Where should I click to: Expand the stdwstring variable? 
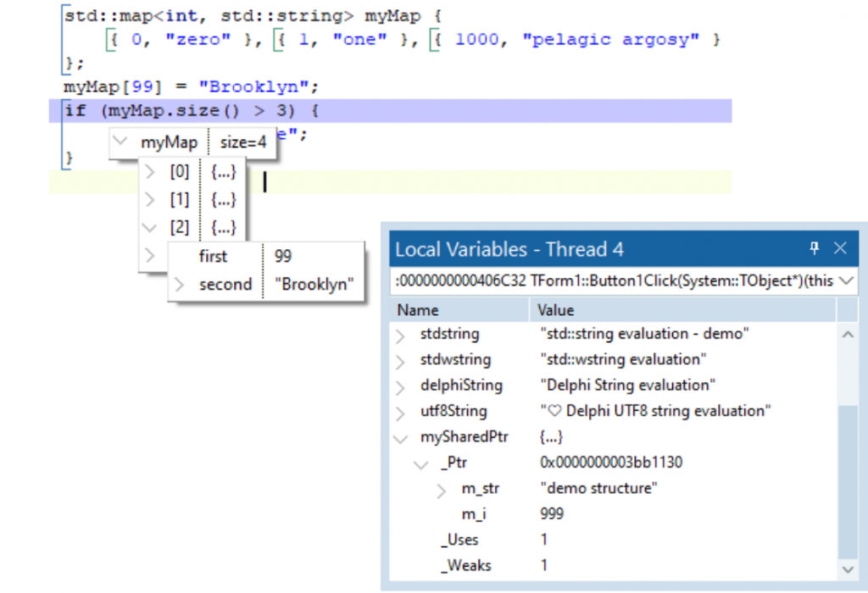[400, 361]
